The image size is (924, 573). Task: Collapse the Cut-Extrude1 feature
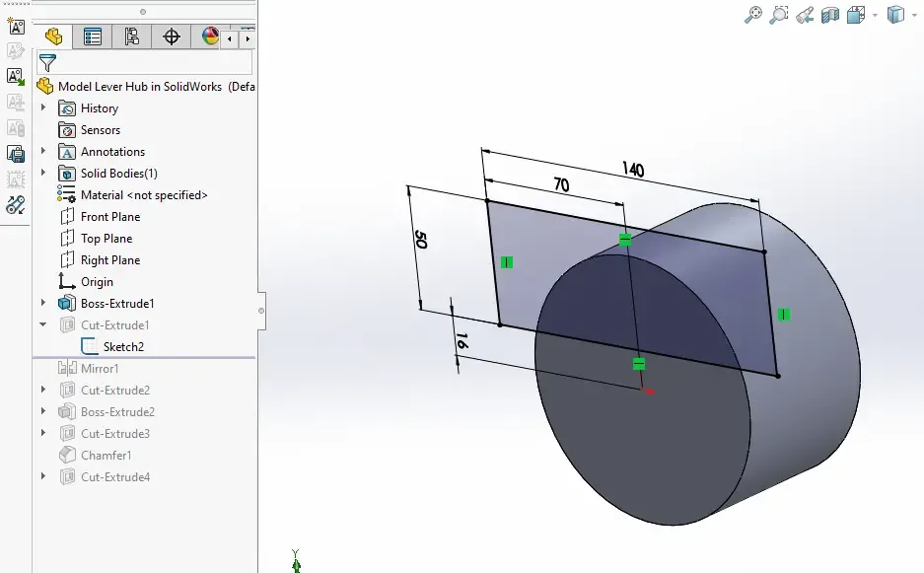(x=43, y=324)
